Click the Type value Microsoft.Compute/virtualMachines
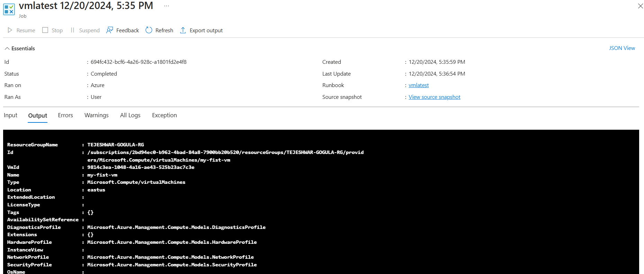 click(x=136, y=182)
